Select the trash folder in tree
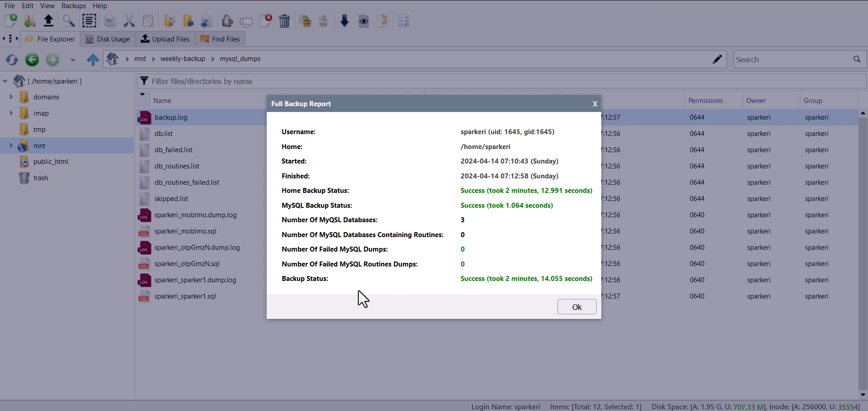This screenshot has height=411, width=868. coord(40,178)
